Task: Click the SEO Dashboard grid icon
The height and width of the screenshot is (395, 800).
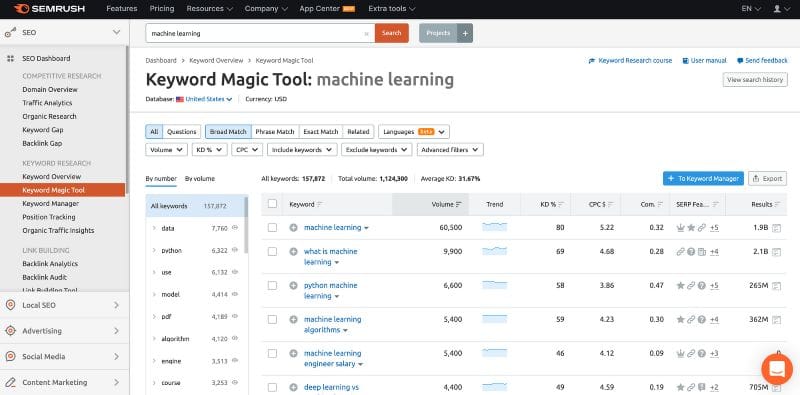Action: click(x=10, y=59)
